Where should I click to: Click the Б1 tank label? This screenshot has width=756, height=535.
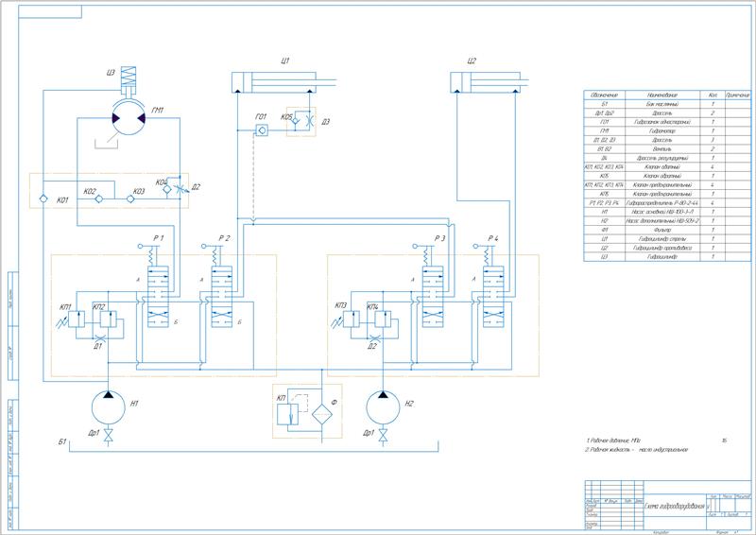click(x=62, y=441)
